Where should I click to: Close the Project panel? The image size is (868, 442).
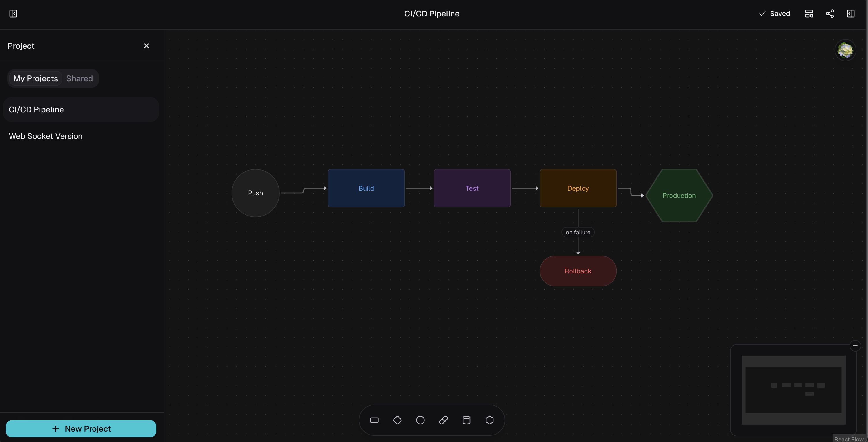point(146,46)
